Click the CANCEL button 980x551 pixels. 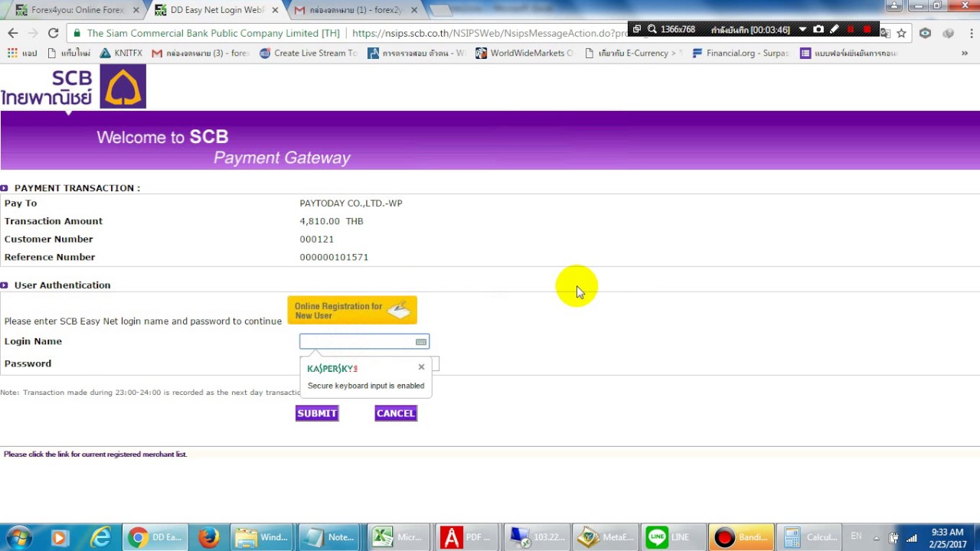[x=396, y=413]
